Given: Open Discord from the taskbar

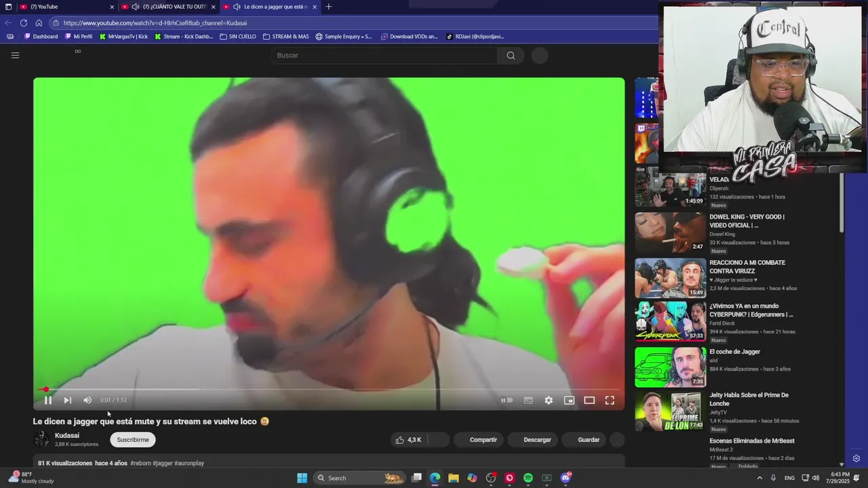Looking at the screenshot, I should click(566, 478).
